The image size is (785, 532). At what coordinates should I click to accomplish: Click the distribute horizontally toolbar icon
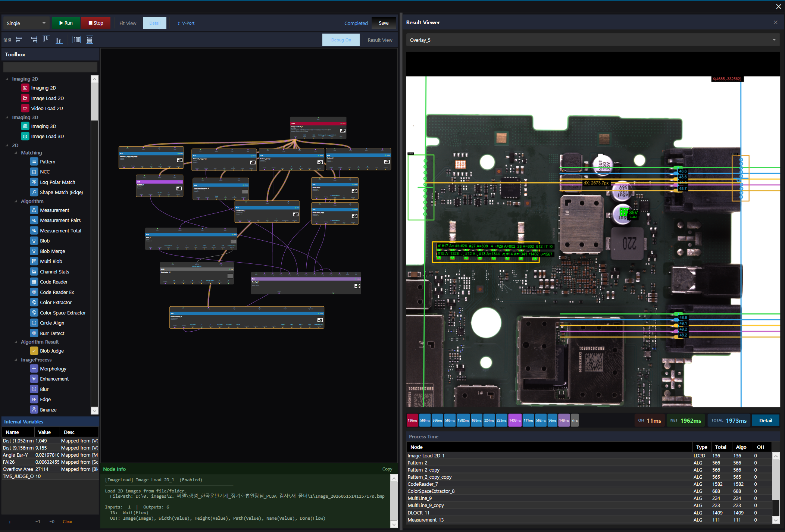tap(76, 40)
